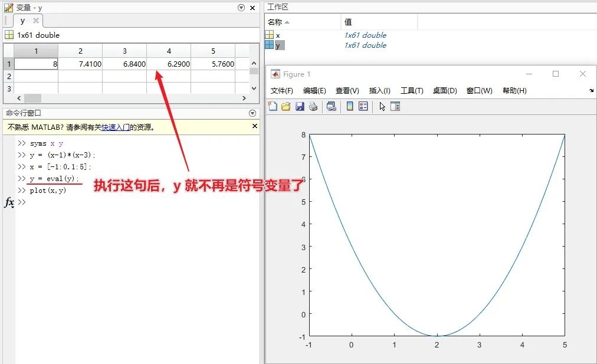Screen dimensions: 597x364
Task: Switch to the y variable tab
Action: [x=22, y=19]
